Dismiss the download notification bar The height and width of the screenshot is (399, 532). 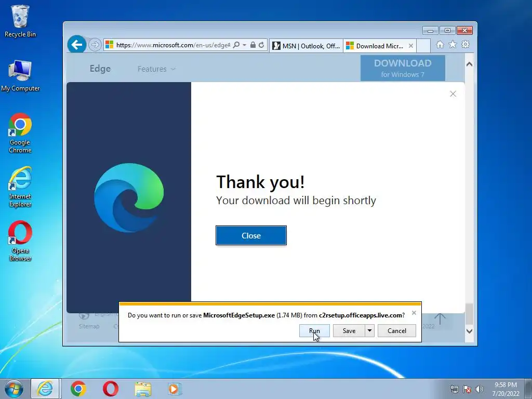(414, 313)
